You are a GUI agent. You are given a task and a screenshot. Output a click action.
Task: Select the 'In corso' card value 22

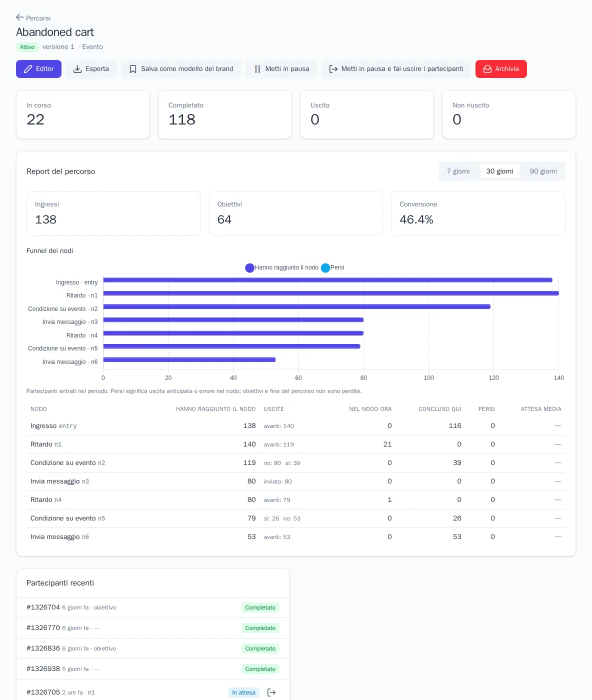coord(35,119)
